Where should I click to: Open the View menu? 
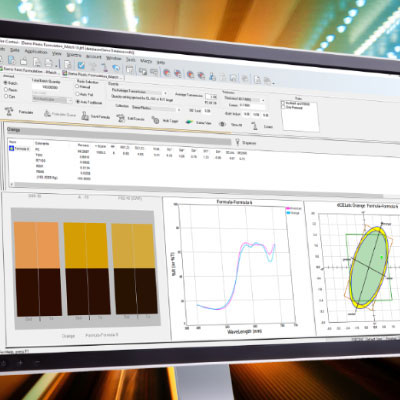coord(57,53)
